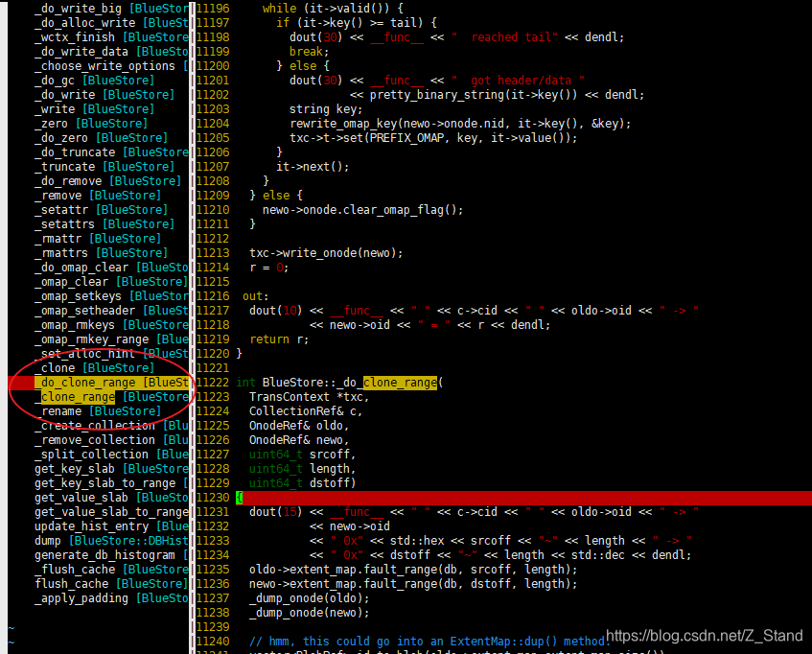Select _wctx_finish tag entry

pos(111,37)
